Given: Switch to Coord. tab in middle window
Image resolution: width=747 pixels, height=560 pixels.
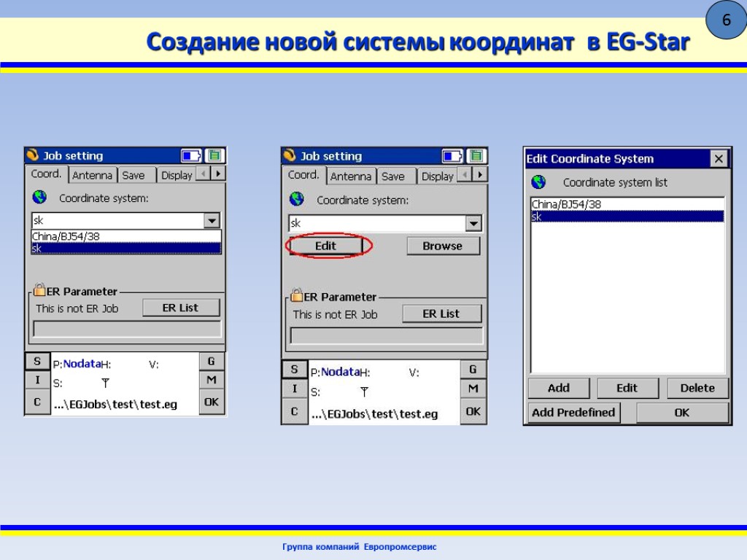Looking at the screenshot, I should (x=303, y=175).
